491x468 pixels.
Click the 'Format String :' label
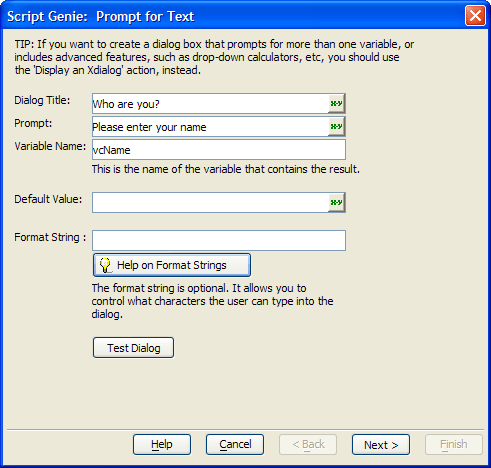point(50,237)
